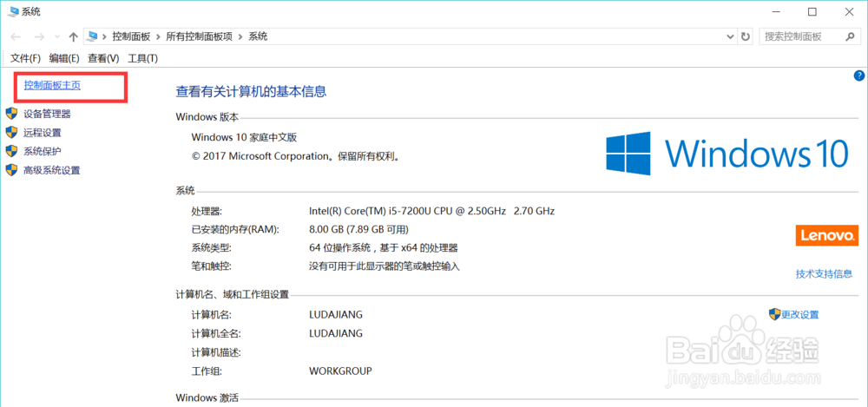This screenshot has height=407, width=868.
Task: Click the Forward navigation arrow
Action: coord(39,37)
